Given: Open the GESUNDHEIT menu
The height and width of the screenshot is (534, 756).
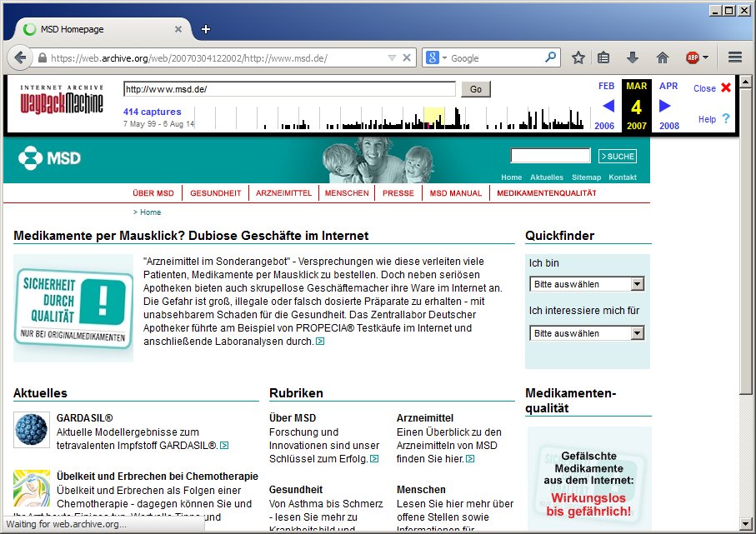Looking at the screenshot, I should coord(216,193).
